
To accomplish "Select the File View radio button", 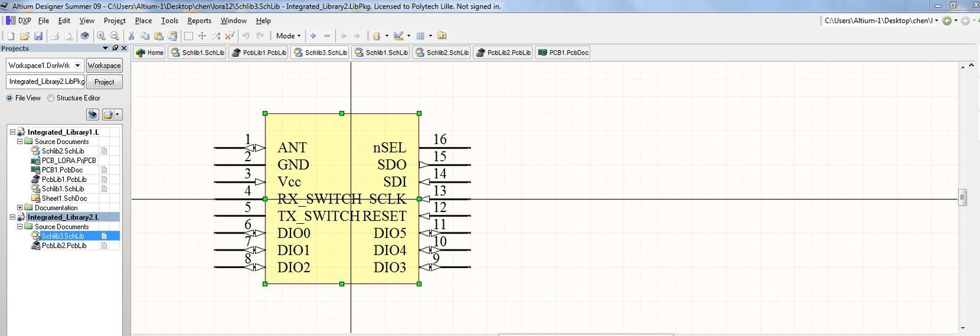I will [10, 98].
